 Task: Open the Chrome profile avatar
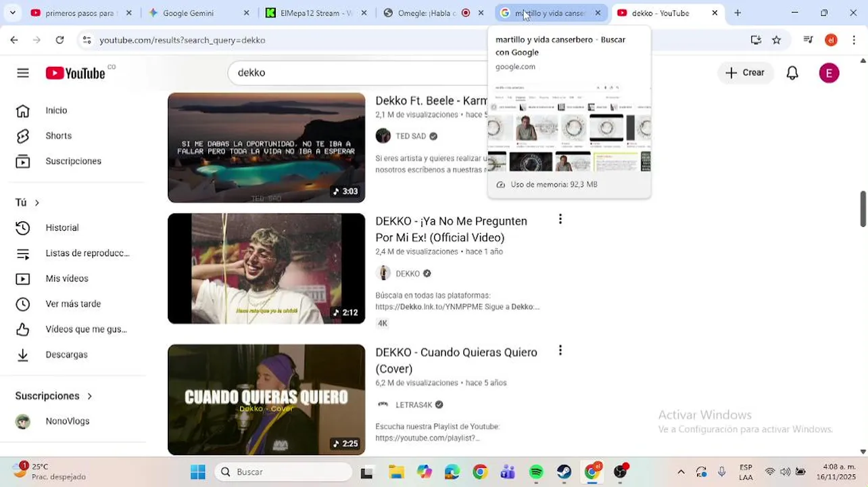(x=831, y=40)
